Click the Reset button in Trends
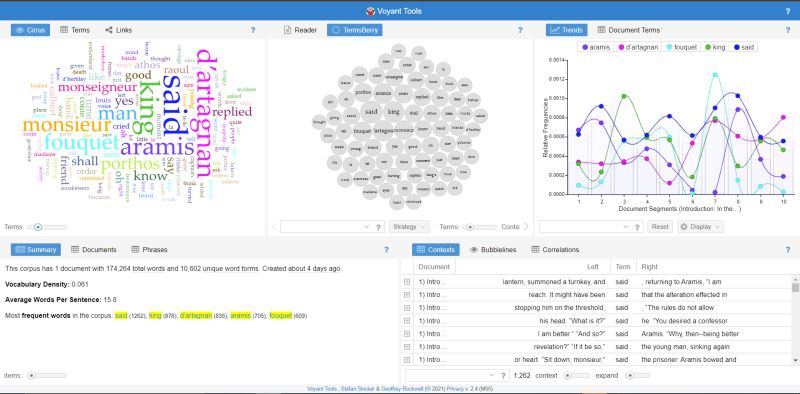Image resolution: width=800 pixels, height=394 pixels. click(660, 227)
